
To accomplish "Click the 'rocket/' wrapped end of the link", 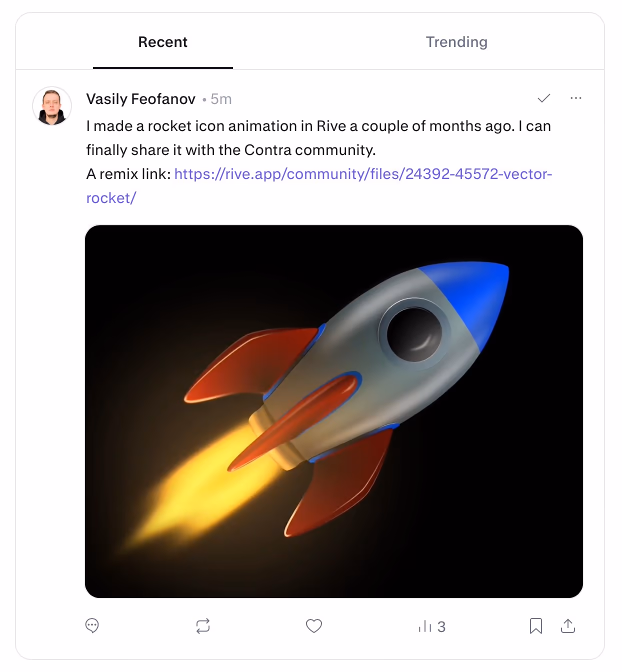I will [111, 198].
